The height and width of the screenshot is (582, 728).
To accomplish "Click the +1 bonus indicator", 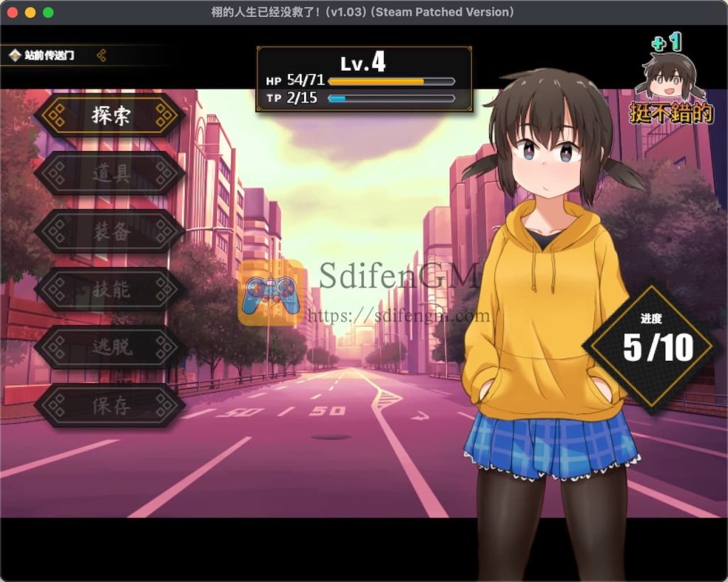I will click(666, 42).
